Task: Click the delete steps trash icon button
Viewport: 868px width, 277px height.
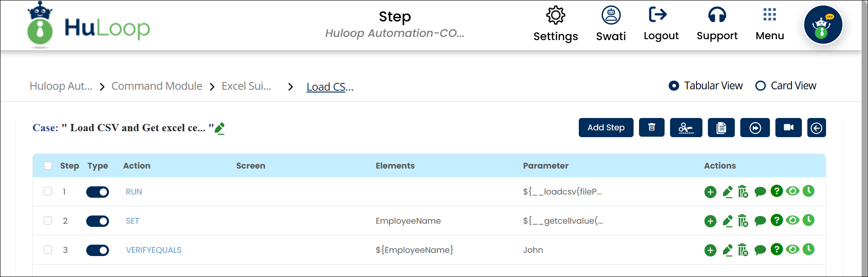Action: pos(651,128)
